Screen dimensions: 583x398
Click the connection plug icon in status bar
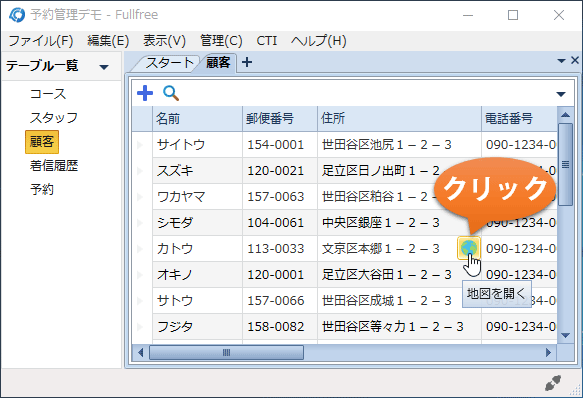tap(553, 383)
